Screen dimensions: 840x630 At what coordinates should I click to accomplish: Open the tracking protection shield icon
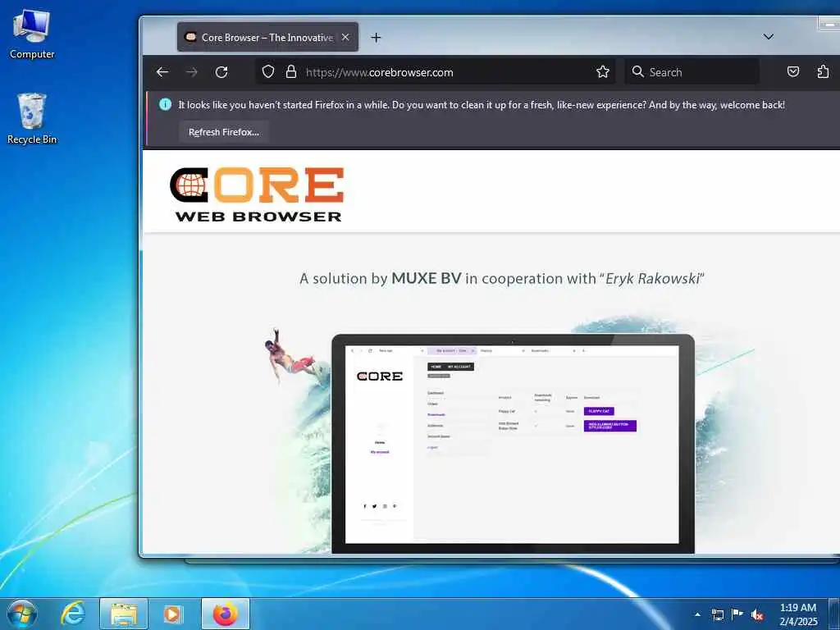pyautogui.click(x=268, y=72)
